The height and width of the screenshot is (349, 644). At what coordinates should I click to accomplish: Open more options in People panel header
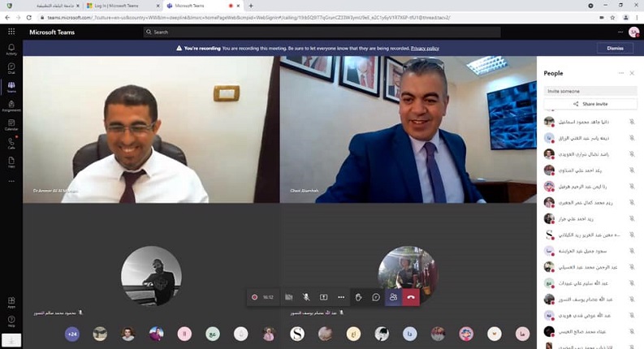coord(621,73)
